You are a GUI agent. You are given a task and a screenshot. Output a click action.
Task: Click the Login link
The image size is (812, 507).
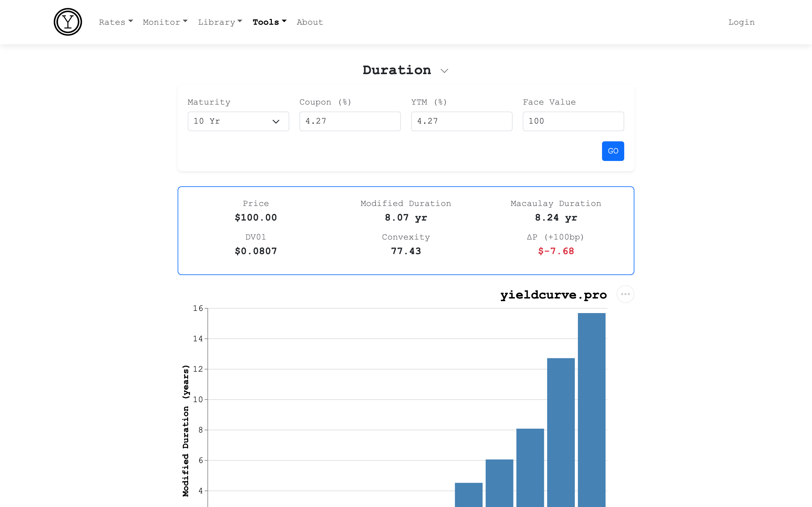point(741,22)
